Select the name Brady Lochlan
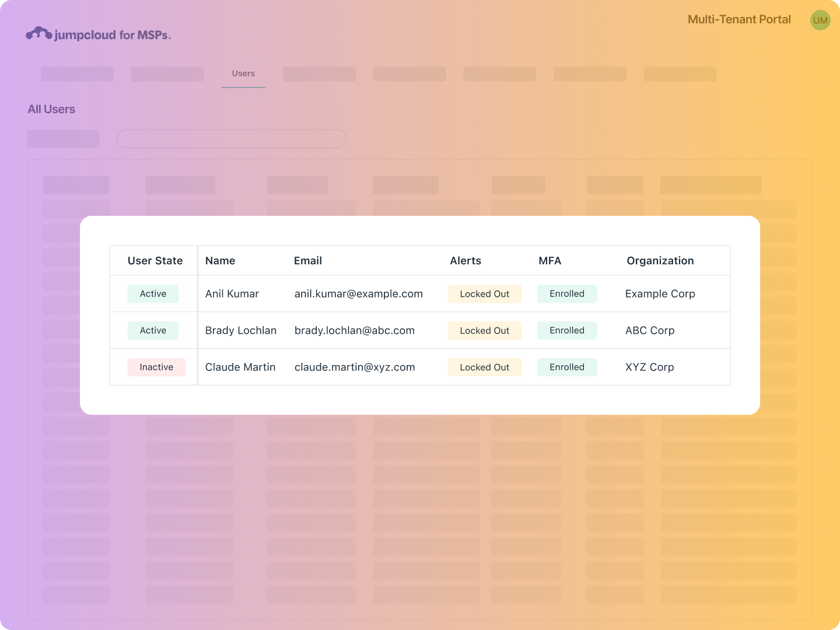This screenshot has height=630, width=840. (x=241, y=331)
